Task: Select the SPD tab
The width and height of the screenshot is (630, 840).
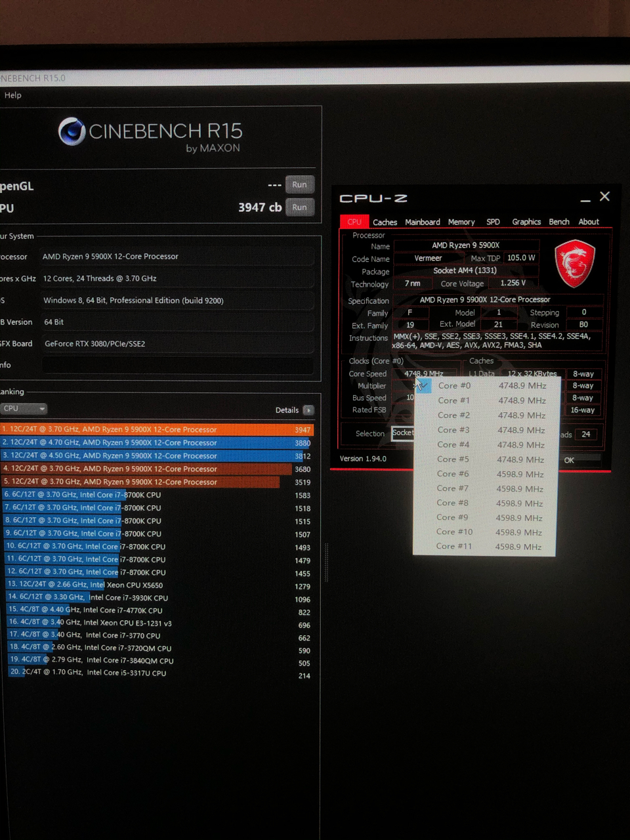Action: pos(493,222)
